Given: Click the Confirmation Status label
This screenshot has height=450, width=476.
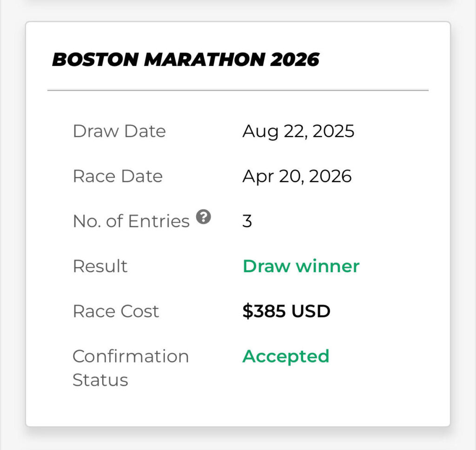Looking at the screenshot, I should tap(131, 368).
